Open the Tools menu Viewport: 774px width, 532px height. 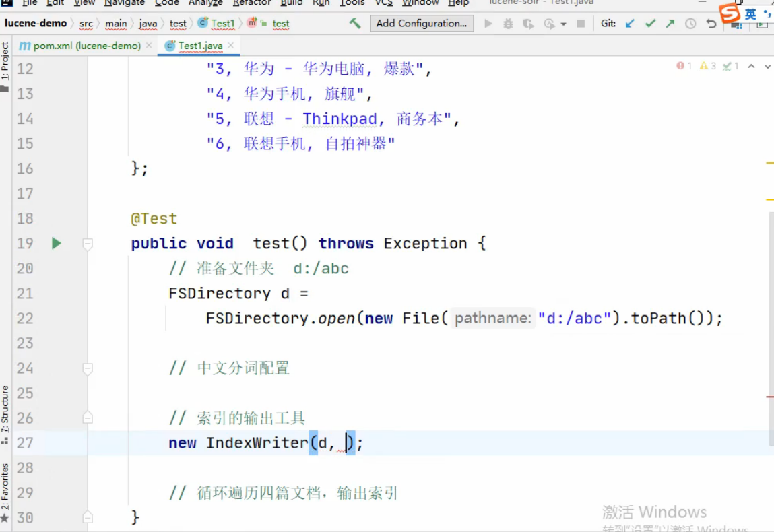coord(352,3)
